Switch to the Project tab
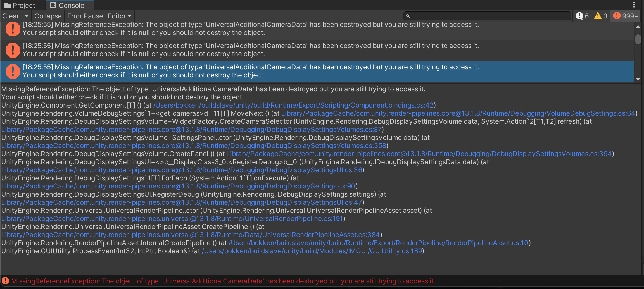The height and width of the screenshot is (289, 644). pyautogui.click(x=20, y=5)
